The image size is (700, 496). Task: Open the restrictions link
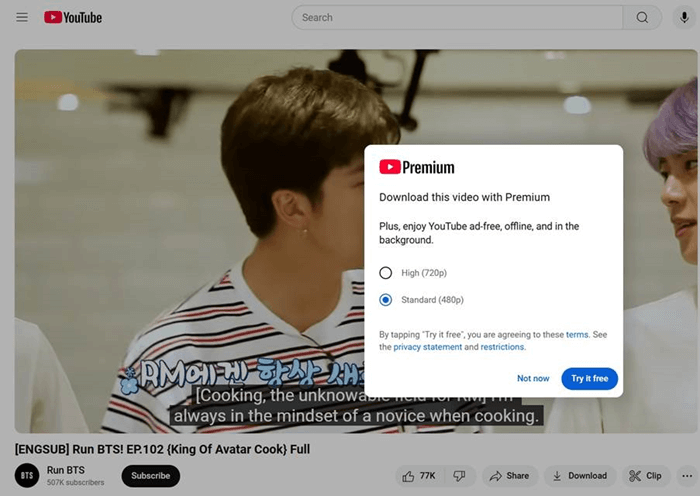502,347
